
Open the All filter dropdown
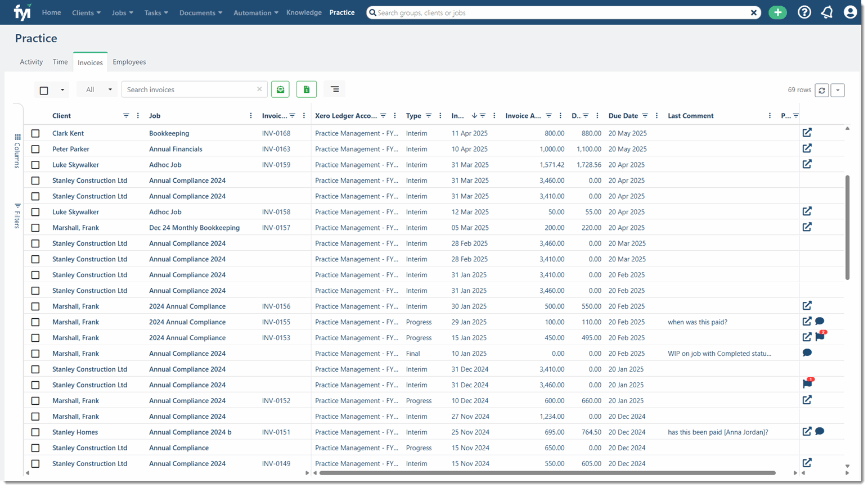click(97, 89)
